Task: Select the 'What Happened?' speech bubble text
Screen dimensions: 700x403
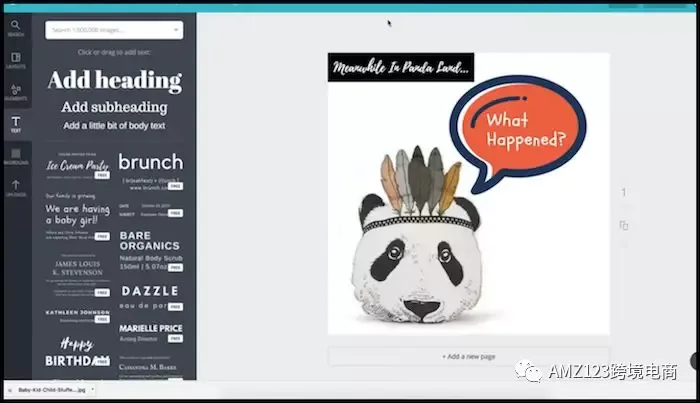Action: point(525,129)
